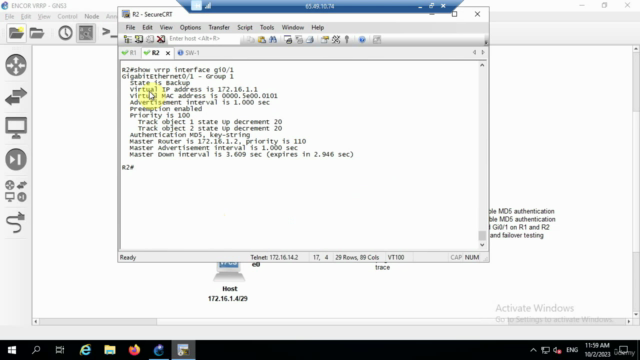Open Firefox from the taskbar
This screenshot has height=360, width=640.
pyautogui.click(x=134, y=350)
